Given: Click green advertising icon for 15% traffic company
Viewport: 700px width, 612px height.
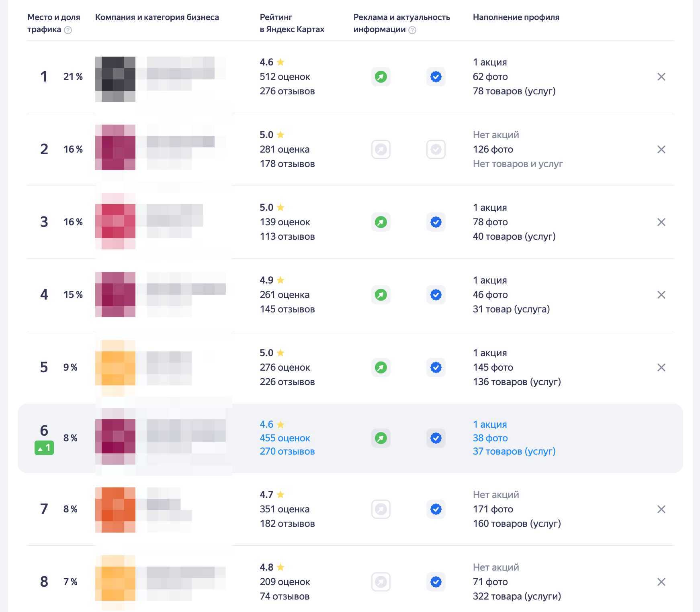Looking at the screenshot, I should (381, 295).
